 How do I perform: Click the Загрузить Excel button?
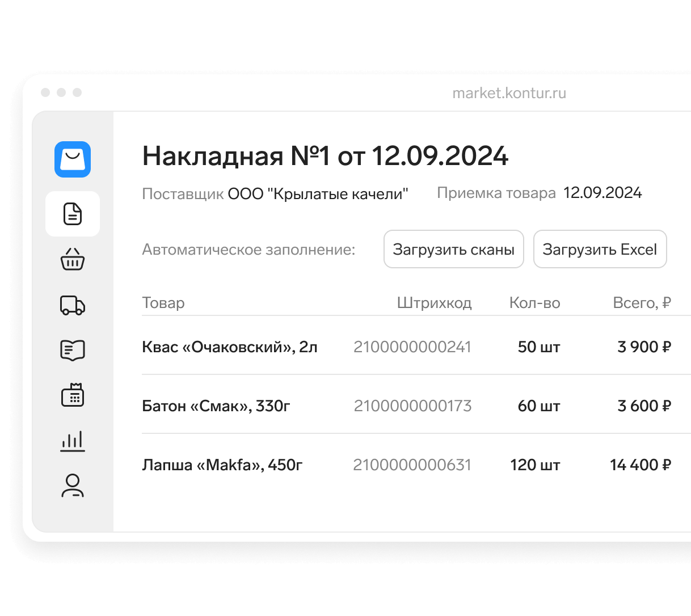[x=600, y=249]
